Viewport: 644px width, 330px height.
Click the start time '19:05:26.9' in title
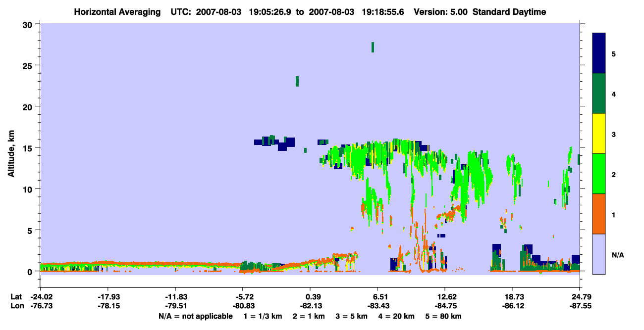270,12
